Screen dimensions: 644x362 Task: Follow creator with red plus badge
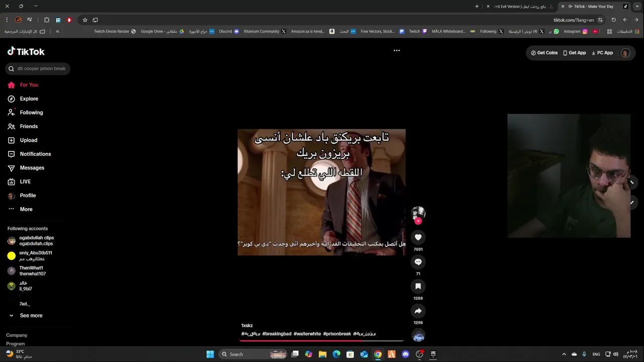[x=418, y=221]
